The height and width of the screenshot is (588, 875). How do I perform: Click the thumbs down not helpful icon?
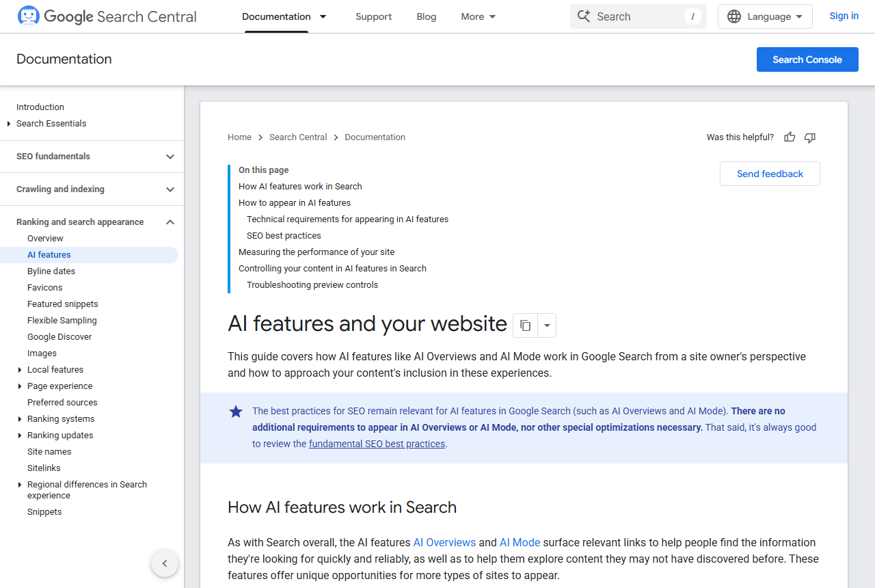pyautogui.click(x=810, y=137)
